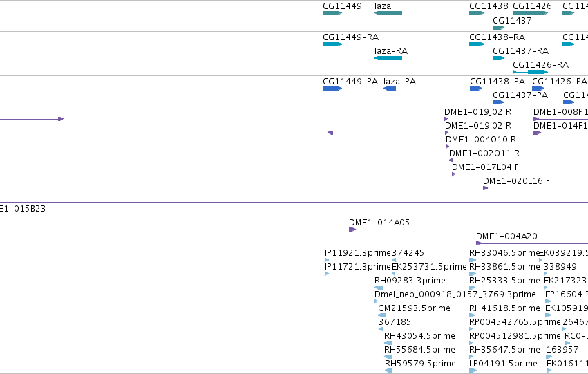Image resolution: width=588 pixels, height=374 pixels.
Task: Open the DME1-014F1 BAC end feature
Action: tap(560, 133)
